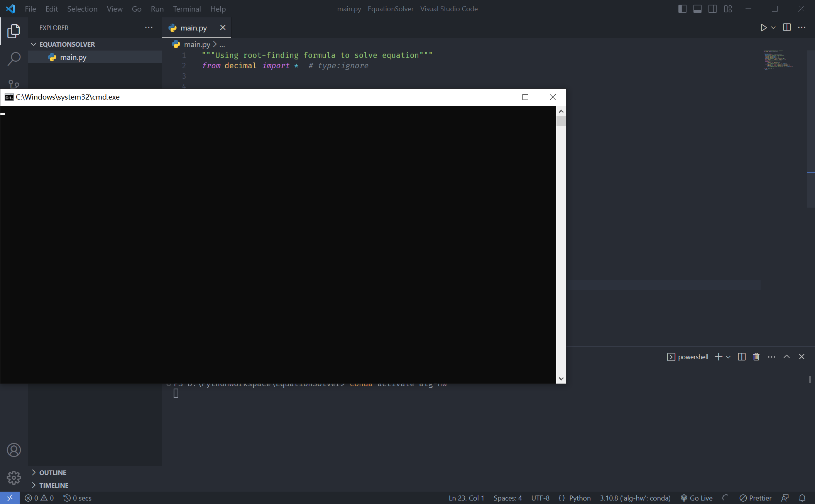Toggle the primary side bar layout icon

[x=682, y=9]
